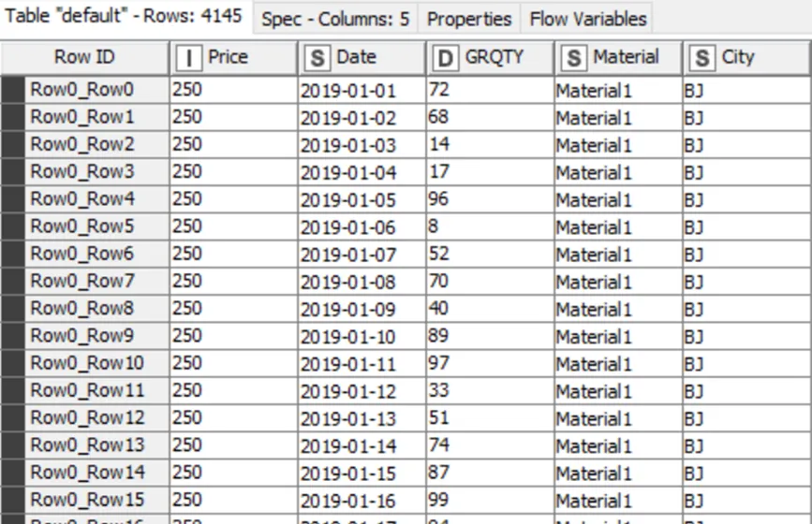
Task: Click the string type icon beside Date
Action: (317, 58)
